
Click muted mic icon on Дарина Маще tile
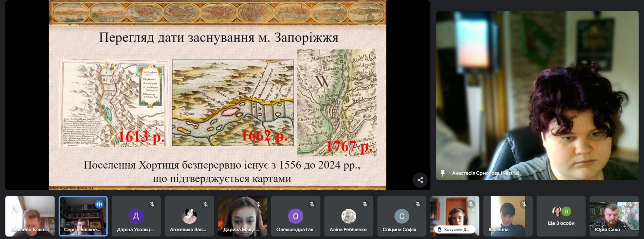(258, 204)
